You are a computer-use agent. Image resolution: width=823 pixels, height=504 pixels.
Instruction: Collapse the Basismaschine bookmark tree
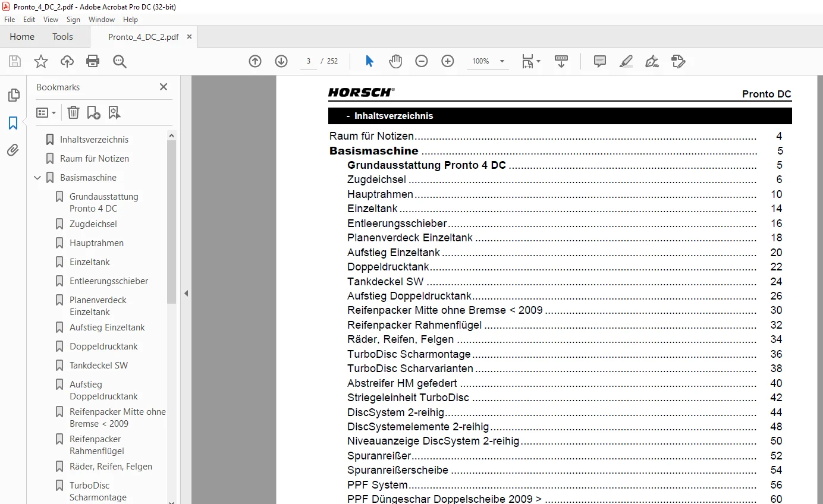coord(37,178)
